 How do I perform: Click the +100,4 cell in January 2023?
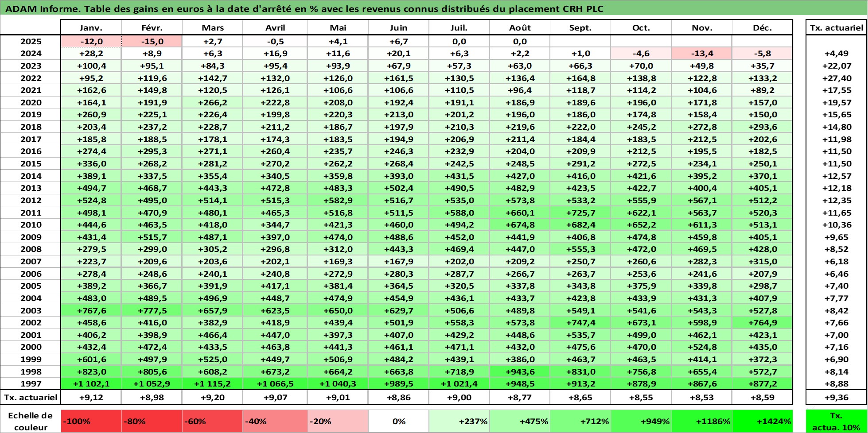click(91, 66)
